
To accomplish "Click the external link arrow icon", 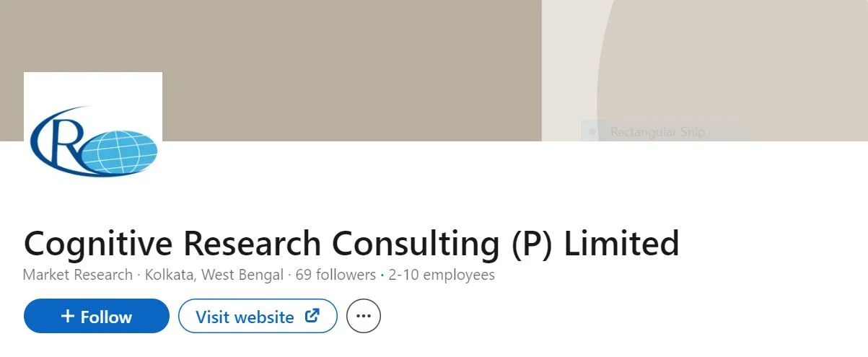I will pyautogui.click(x=312, y=316).
